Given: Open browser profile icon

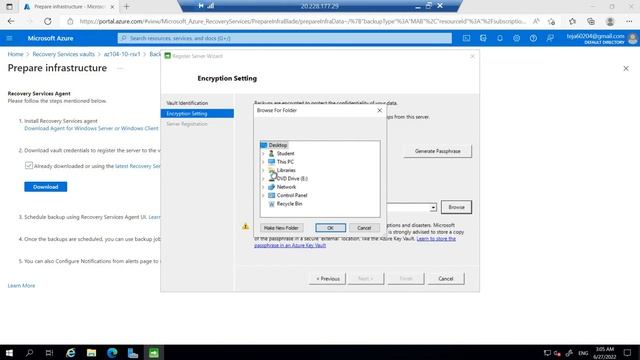Looking at the screenshot, I should 610,21.
